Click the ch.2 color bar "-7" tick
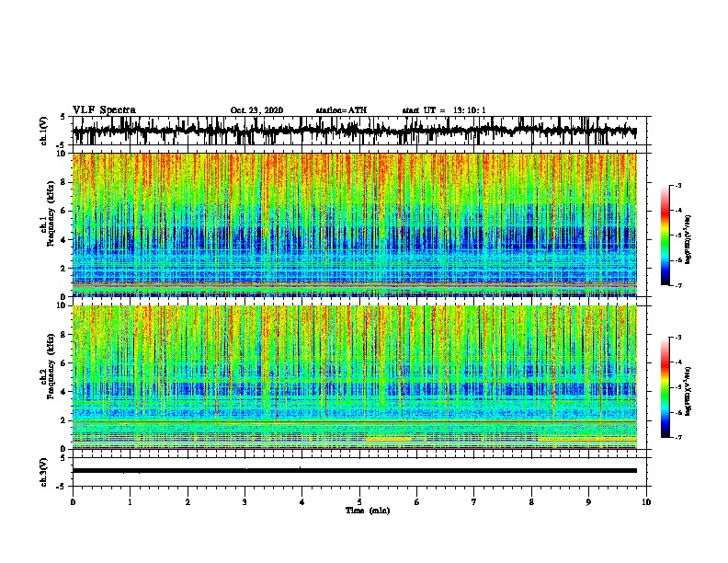 coord(677,437)
